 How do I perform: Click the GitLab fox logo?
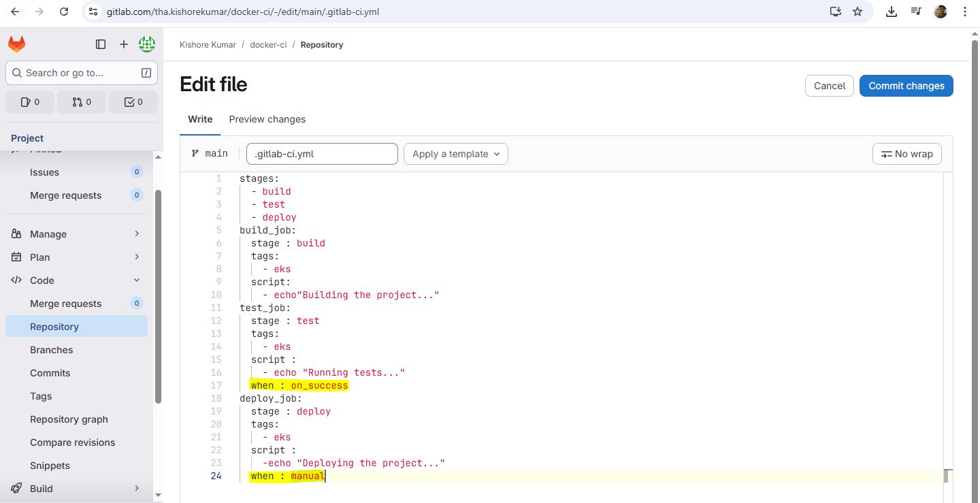[x=16, y=44]
